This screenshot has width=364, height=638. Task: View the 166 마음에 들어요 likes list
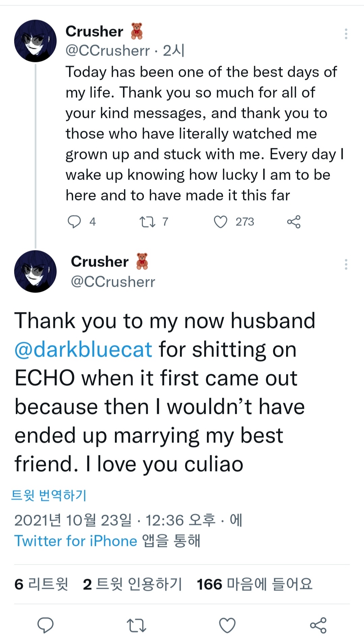254,584
